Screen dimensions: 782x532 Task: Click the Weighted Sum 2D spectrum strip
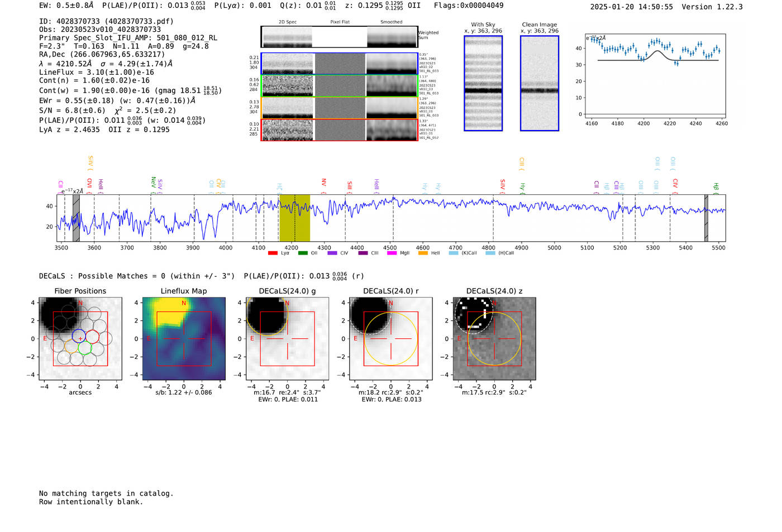pyautogui.click(x=340, y=37)
